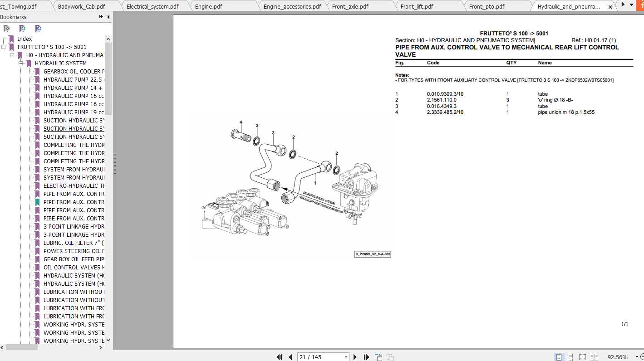The width and height of the screenshot is (644, 361).
Task: Close the Hydraulic_and_pneuma tab
Action: coord(610,6)
